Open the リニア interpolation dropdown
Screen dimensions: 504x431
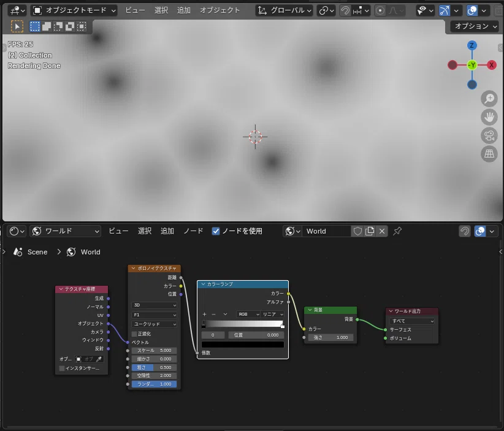coord(272,315)
